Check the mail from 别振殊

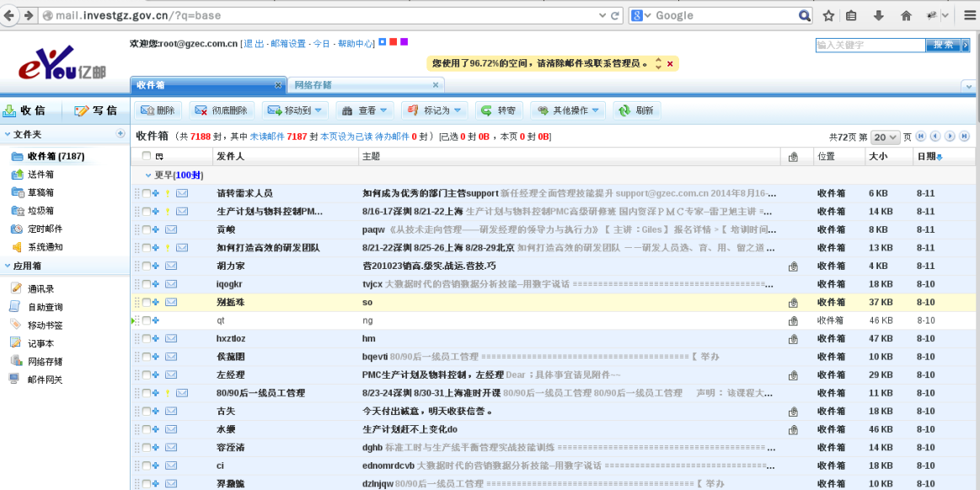147,302
